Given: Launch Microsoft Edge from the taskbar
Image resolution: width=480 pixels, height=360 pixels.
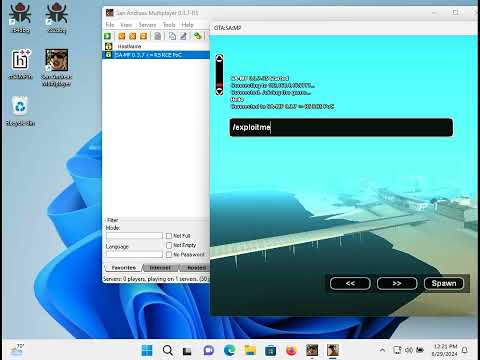Looking at the screenshot, I should pos(229,350).
